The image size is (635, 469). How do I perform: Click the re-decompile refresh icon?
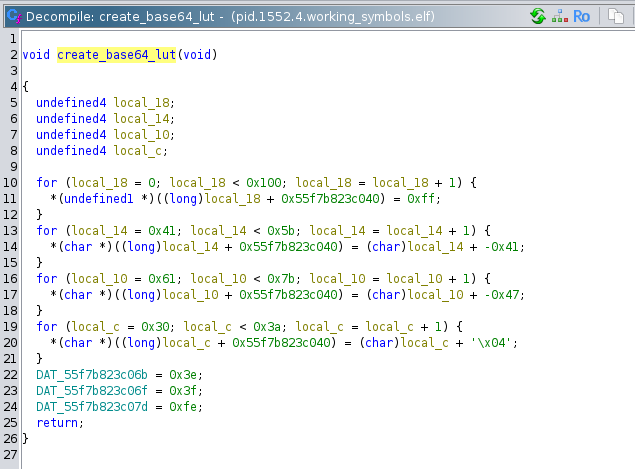(x=538, y=16)
